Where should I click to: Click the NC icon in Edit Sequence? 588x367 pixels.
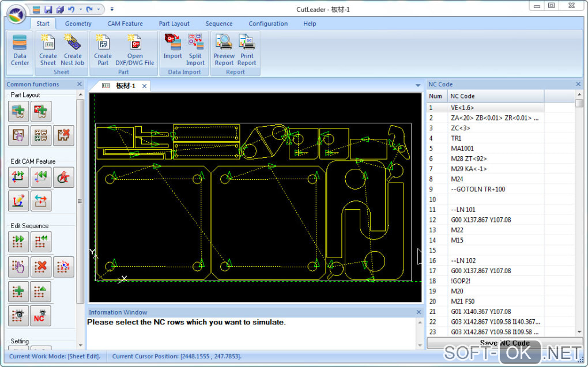coord(41,316)
